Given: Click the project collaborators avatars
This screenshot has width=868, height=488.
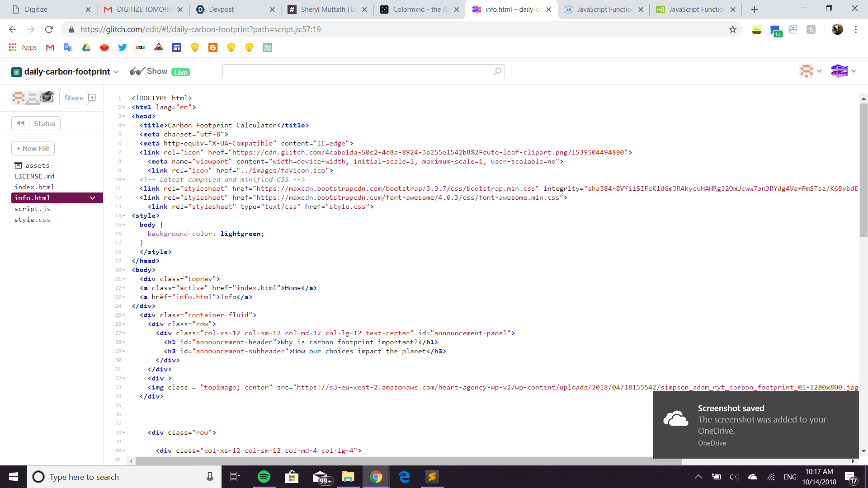Looking at the screenshot, I should (x=33, y=98).
